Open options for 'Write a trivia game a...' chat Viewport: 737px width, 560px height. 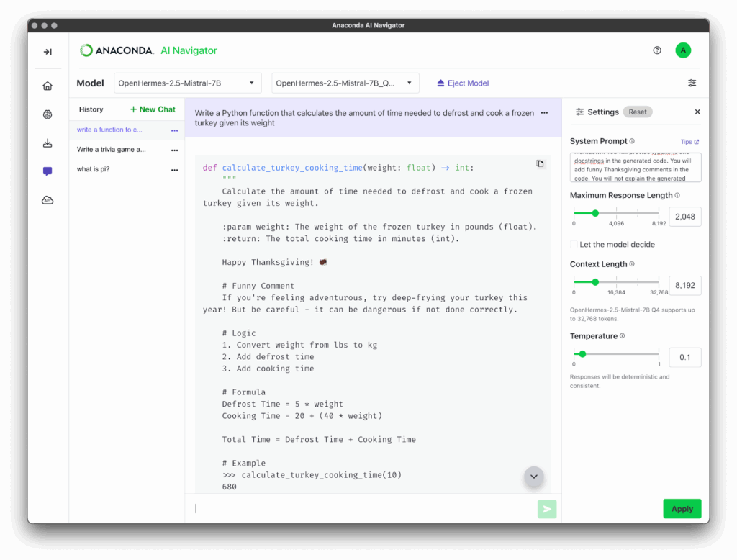174,150
